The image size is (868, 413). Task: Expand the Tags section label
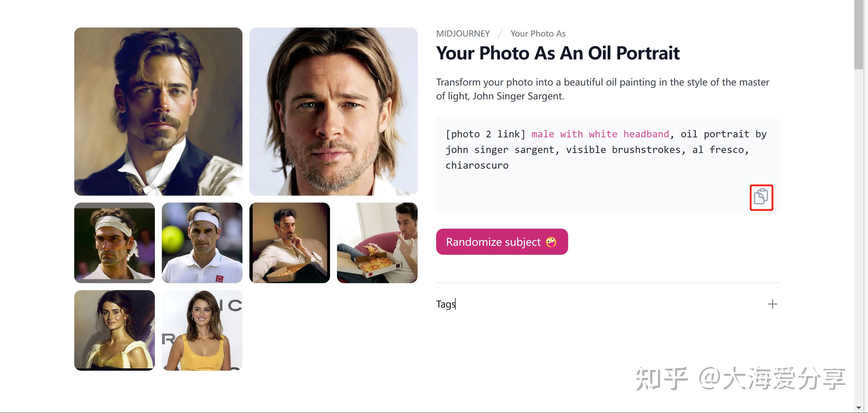[x=446, y=304]
